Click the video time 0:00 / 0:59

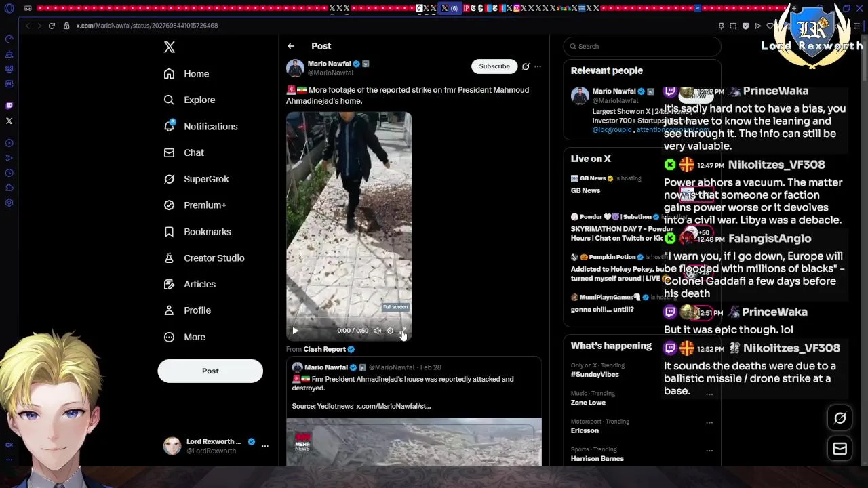(353, 331)
